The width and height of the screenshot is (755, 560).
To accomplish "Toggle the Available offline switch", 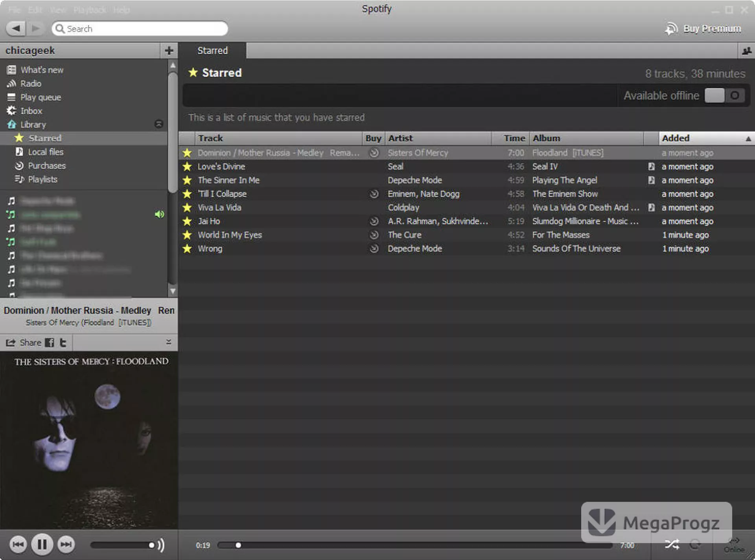I will tap(724, 95).
